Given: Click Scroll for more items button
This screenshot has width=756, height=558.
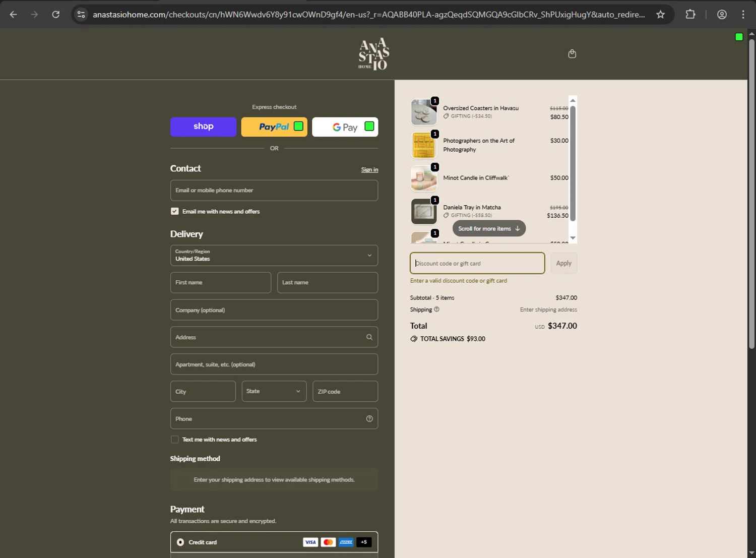Looking at the screenshot, I should tap(489, 228).
